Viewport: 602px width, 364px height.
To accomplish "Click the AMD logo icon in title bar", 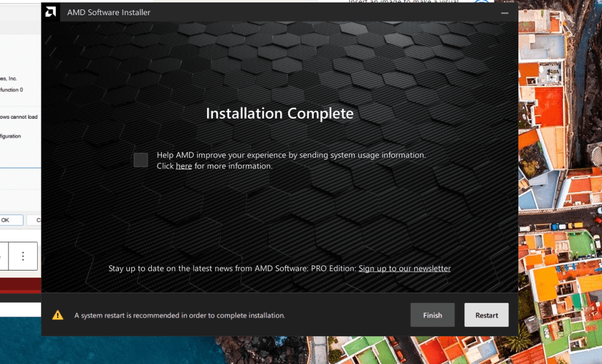I will pyautogui.click(x=51, y=12).
